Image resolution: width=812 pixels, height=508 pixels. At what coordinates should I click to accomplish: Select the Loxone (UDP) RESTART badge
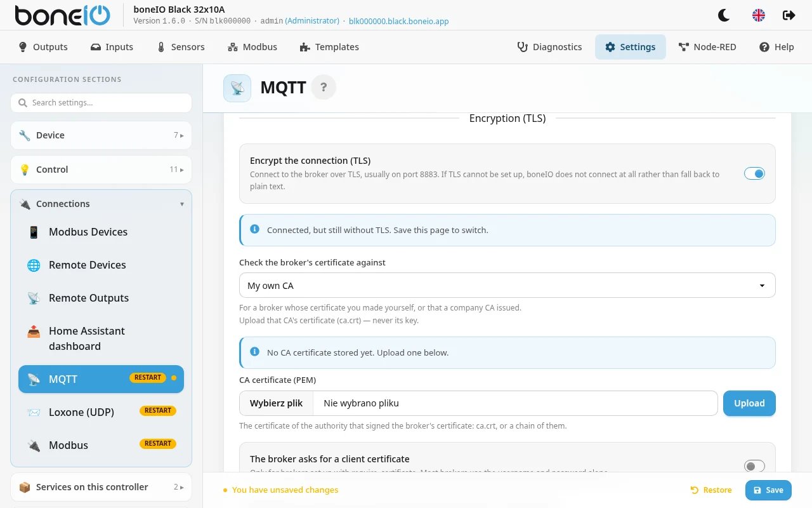tap(158, 411)
